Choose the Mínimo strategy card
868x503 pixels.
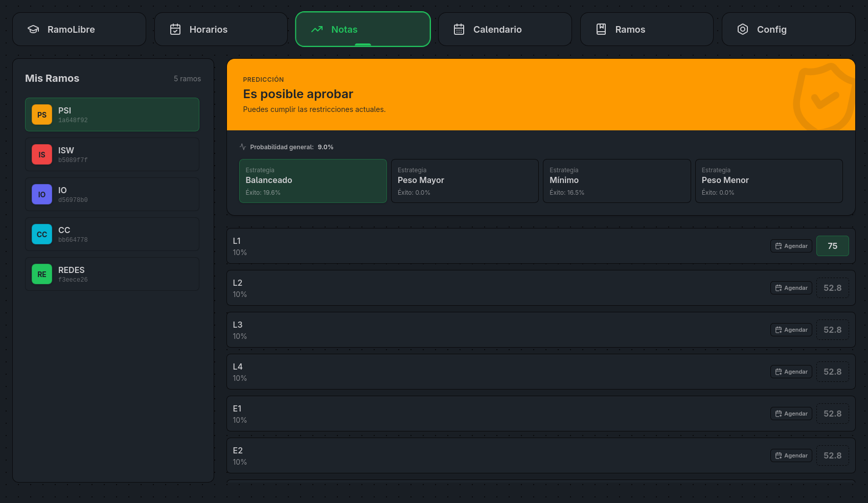pos(616,181)
